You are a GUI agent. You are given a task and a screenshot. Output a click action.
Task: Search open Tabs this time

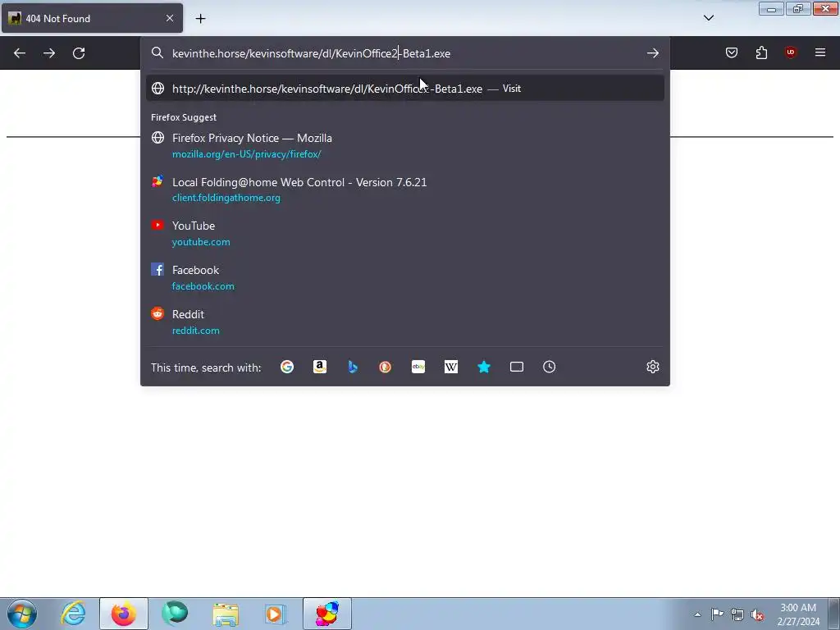coord(517,367)
